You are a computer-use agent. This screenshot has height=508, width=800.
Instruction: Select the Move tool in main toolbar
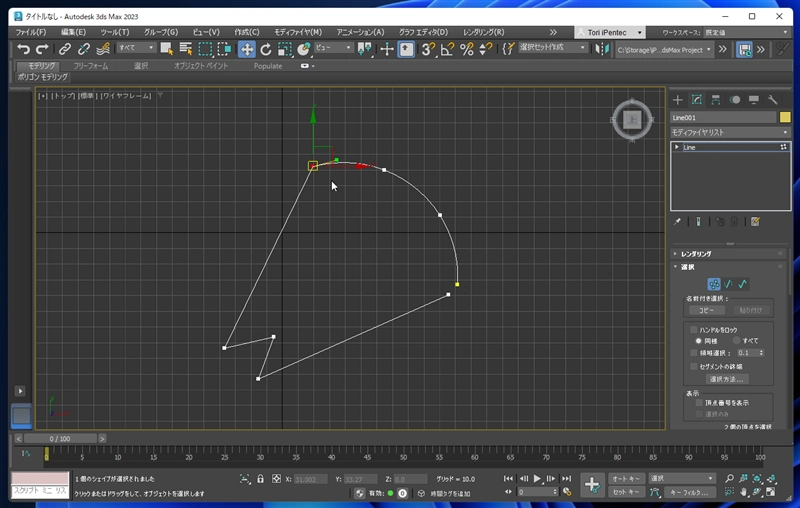(x=246, y=49)
